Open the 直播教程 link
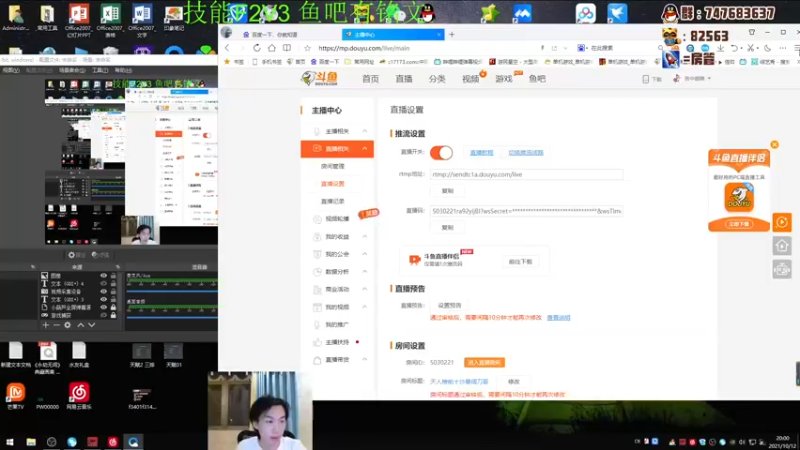The image size is (800, 450). pyautogui.click(x=482, y=153)
